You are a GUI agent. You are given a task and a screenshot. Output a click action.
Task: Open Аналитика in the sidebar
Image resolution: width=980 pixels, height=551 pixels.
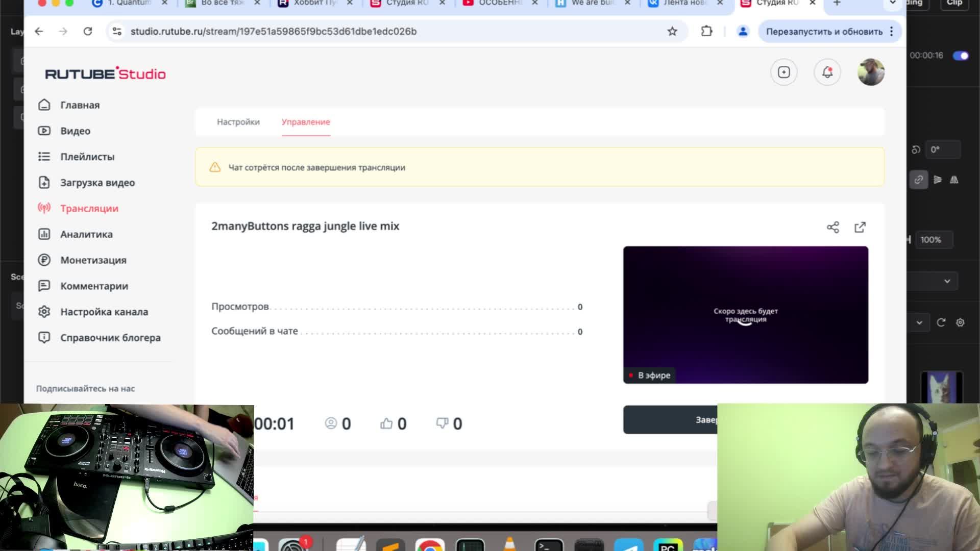pos(86,234)
